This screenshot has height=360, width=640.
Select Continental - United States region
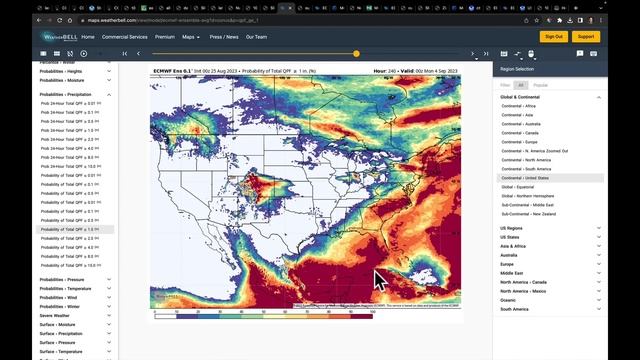pos(550,178)
